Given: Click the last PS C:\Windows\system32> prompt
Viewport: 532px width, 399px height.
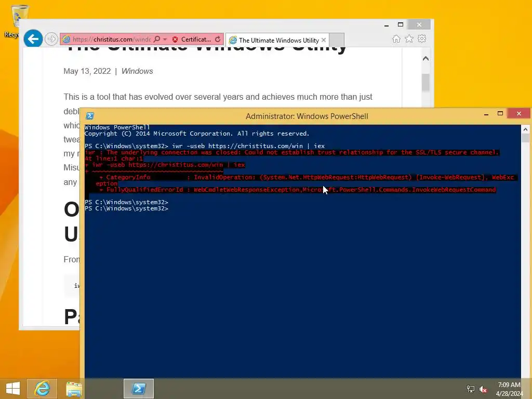Looking at the screenshot, I should click(127, 209).
